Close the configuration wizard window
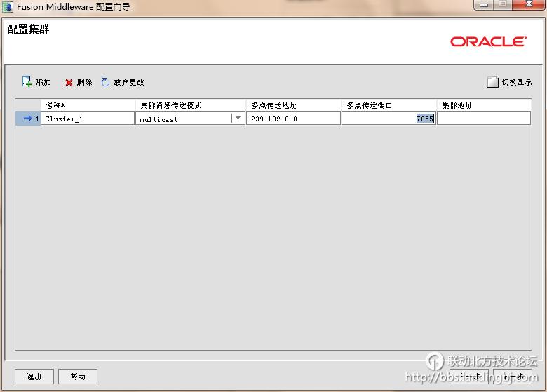This screenshot has height=392, width=547. pos(529,4)
